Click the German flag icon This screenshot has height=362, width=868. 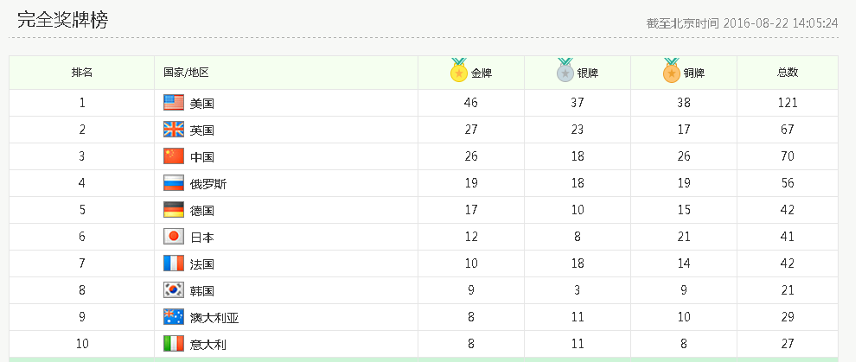tap(174, 210)
